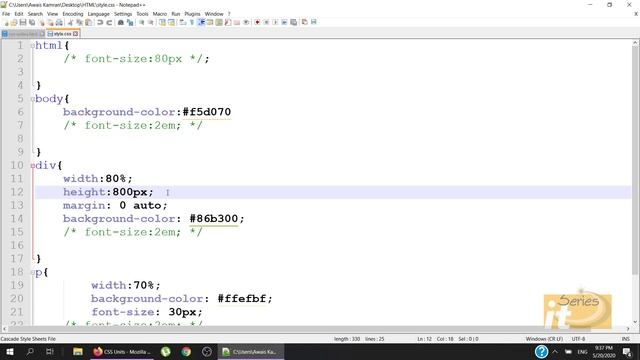This screenshot has height=360, width=640.
Task: Collapse the p block fold marker
Action: point(33,272)
